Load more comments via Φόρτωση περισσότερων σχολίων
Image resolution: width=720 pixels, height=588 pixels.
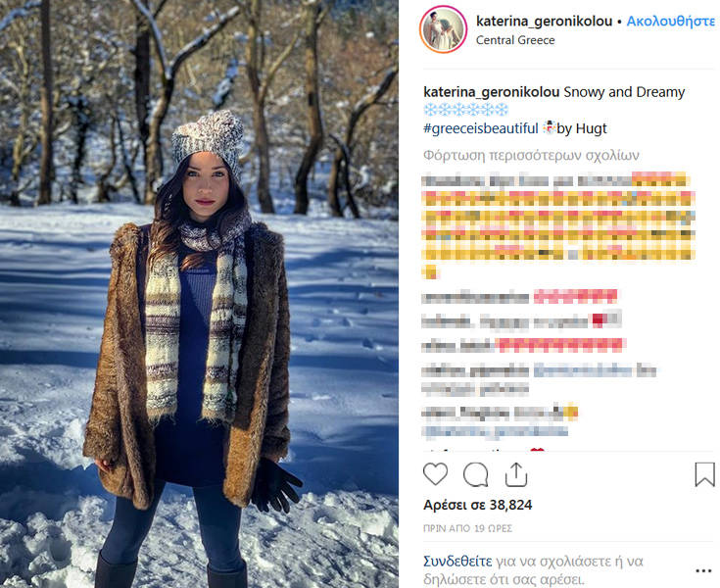[x=531, y=155]
